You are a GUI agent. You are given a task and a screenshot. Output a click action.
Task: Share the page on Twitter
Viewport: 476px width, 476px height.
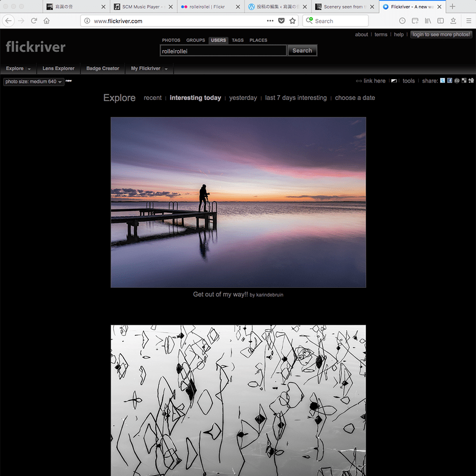pyautogui.click(x=443, y=81)
